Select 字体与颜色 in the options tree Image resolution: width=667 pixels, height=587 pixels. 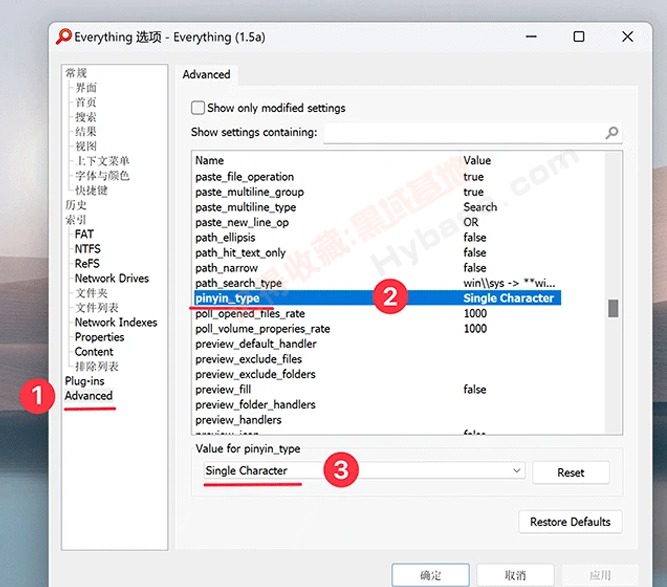(x=102, y=176)
